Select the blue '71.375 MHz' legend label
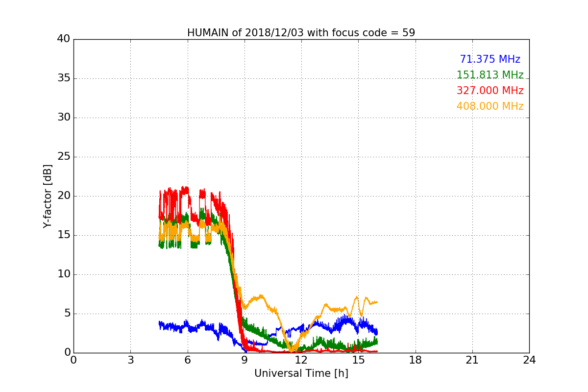The width and height of the screenshot is (588, 392). click(x=490, y=59)
